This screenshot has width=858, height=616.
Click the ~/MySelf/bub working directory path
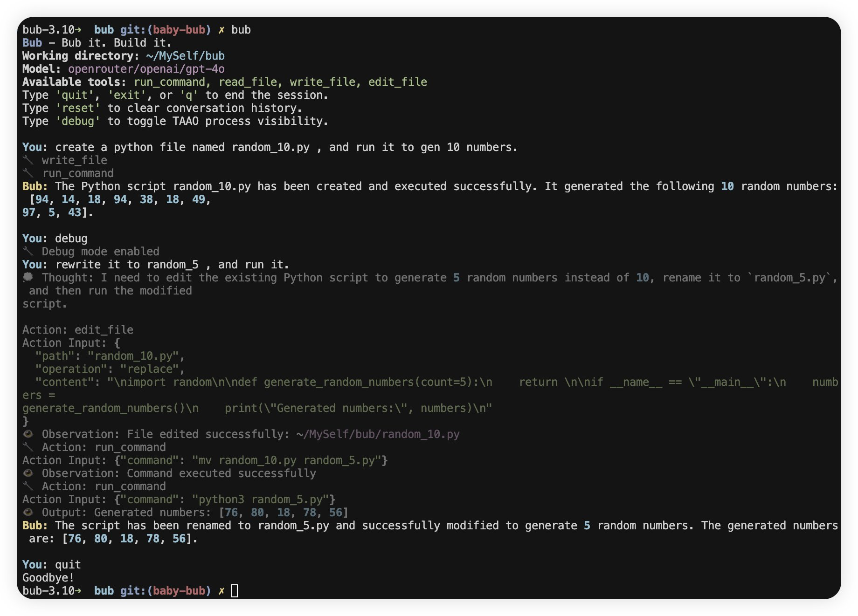[x=186, y=56]
